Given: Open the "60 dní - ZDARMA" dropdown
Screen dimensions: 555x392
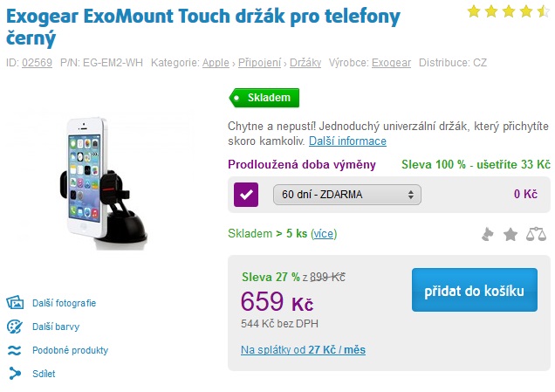Looking at the screenshot, I should 346,194.
